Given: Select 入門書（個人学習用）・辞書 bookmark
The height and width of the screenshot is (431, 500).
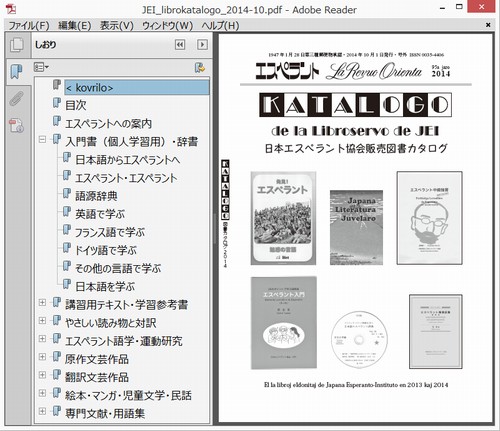Looking at the screenshot, I should point(131,142).
